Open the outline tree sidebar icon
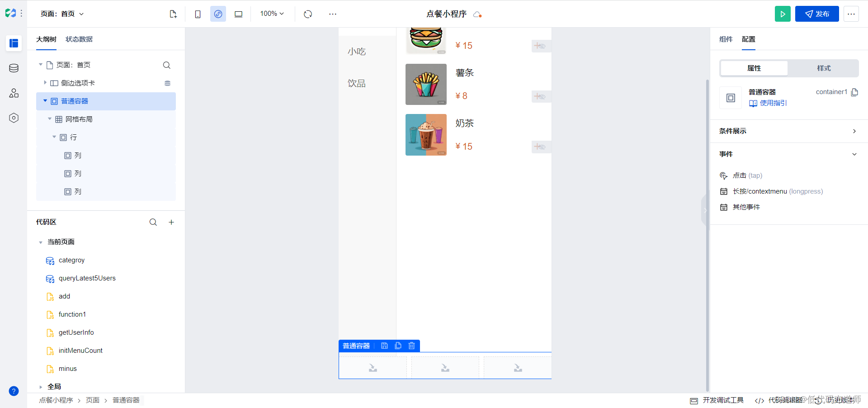This screenshot has width=868, height=408. coord(14,43)
